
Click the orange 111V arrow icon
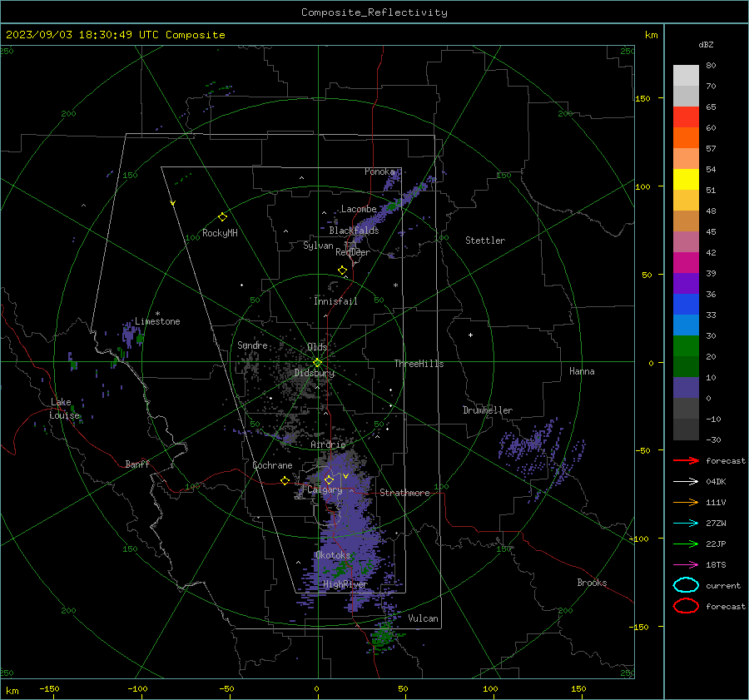click(x=686, y=502)
